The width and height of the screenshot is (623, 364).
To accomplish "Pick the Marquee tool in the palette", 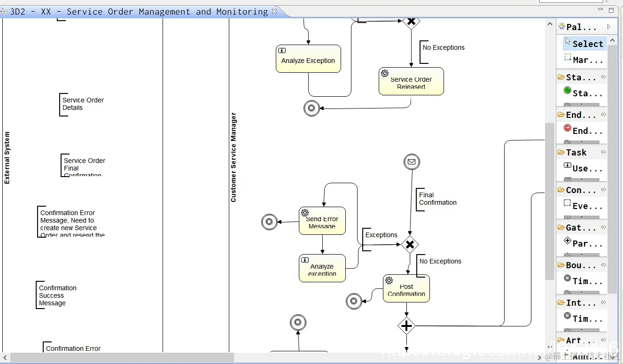I will 585,60.
